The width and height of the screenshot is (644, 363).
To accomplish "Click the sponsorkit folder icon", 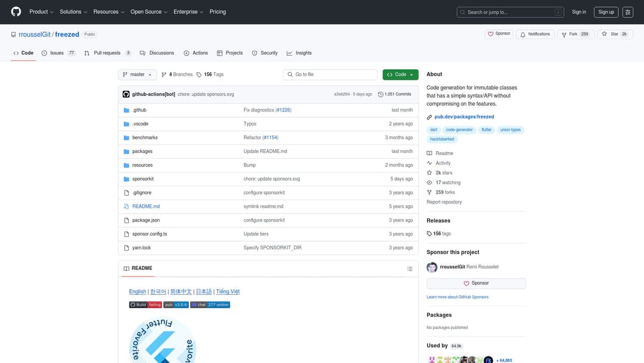I will point(126,179).
